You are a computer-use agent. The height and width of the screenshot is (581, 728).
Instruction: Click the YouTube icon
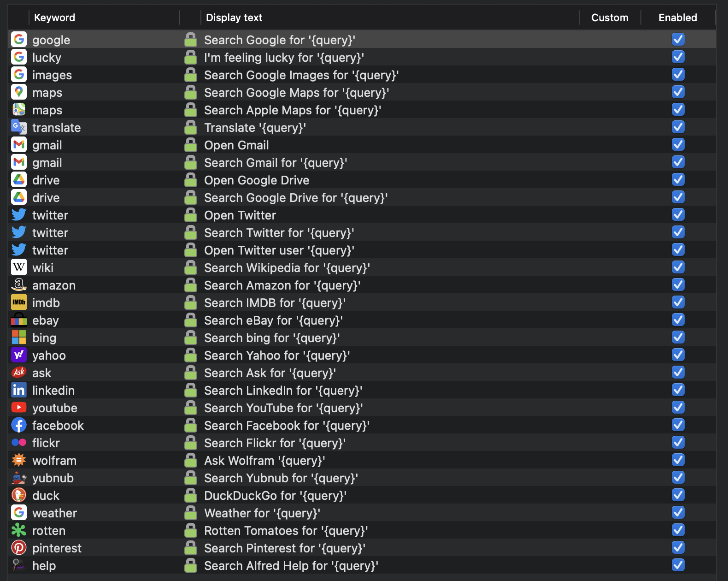pyautogui.click(x=19, y=408)
